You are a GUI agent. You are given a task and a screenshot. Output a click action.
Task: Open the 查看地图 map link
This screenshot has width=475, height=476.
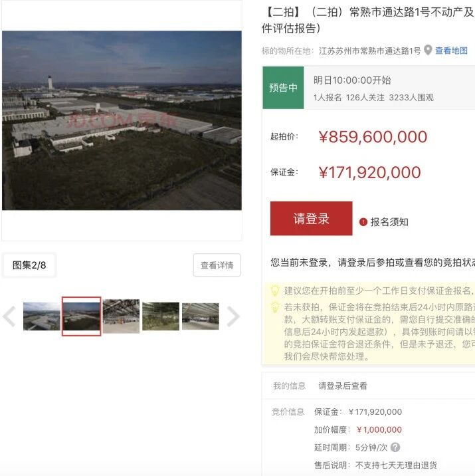click(x=451, y=51)
